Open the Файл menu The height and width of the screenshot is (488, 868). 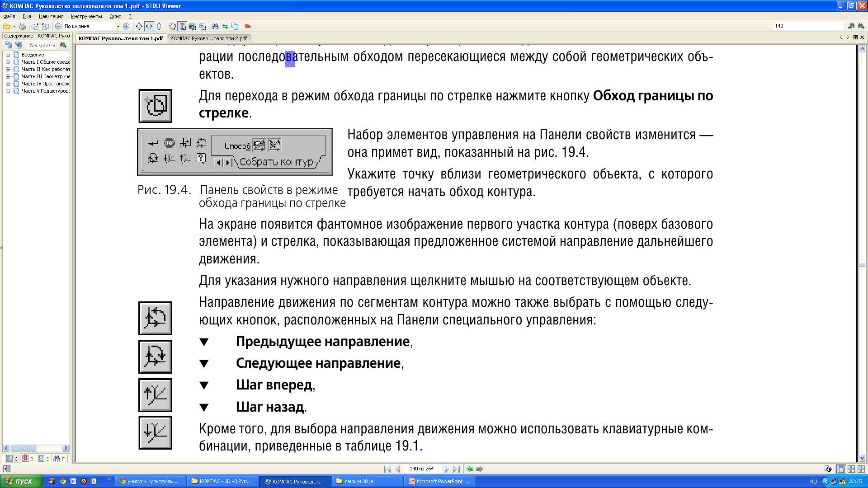coord(9,16)
